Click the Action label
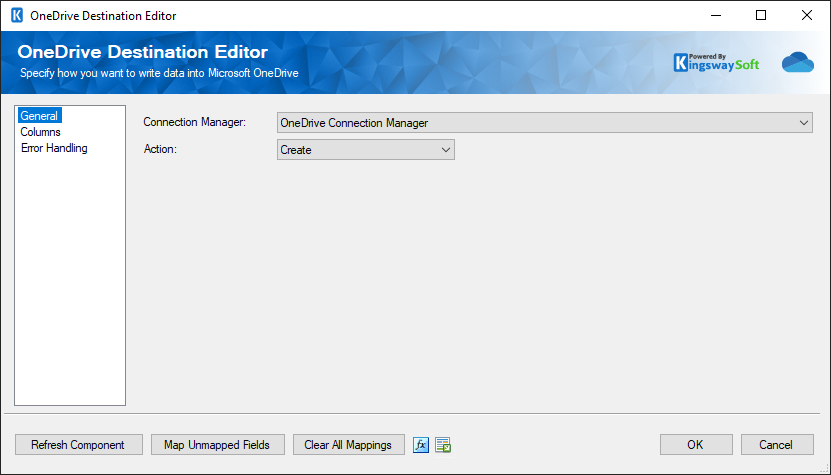The height and width of the screenshot is (475, 831). [x=160, y=149]
